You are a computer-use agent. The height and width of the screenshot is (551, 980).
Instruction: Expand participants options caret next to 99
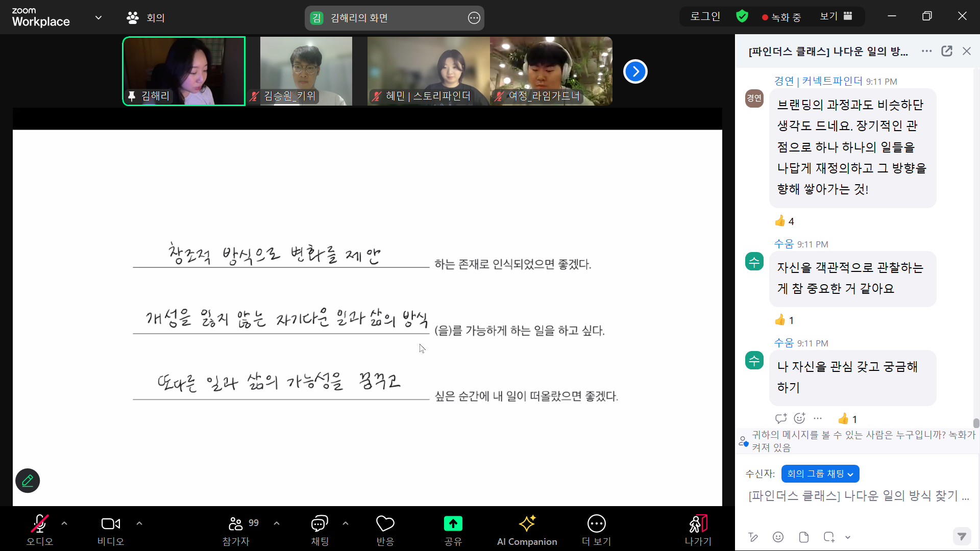tap(277, 523)
